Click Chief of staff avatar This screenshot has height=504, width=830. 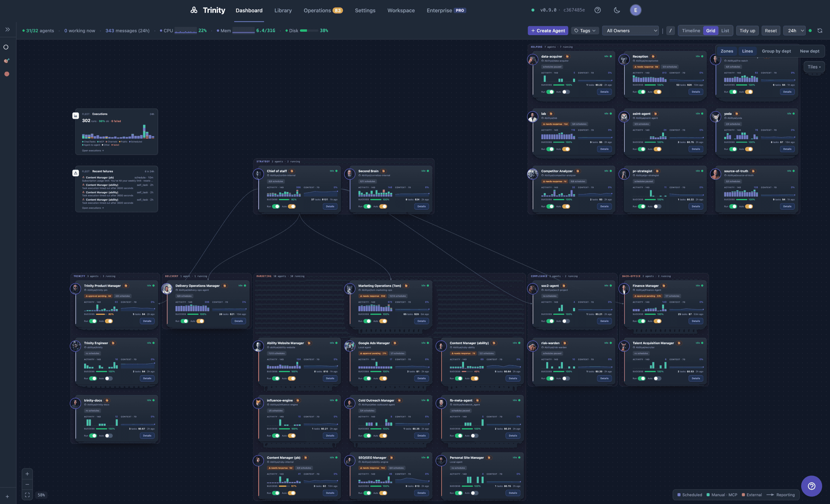point(258,174)
